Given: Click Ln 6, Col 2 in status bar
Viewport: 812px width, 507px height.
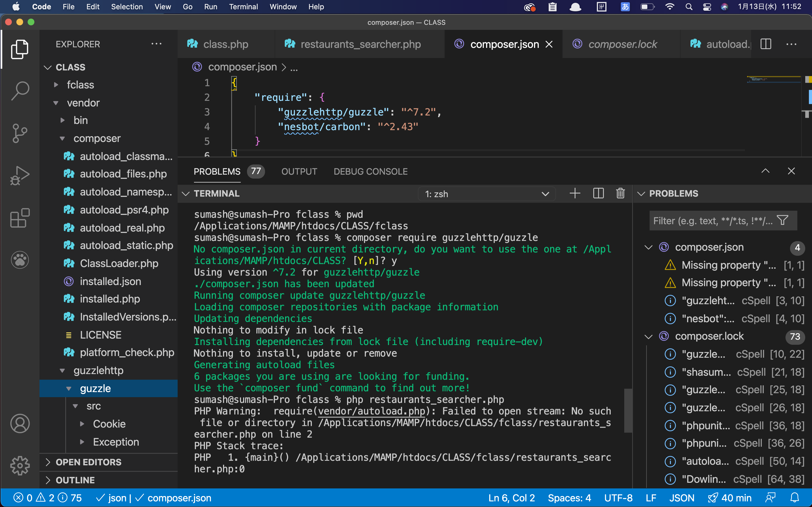Looking at the screenshot, I should click(x=511, y=498).
